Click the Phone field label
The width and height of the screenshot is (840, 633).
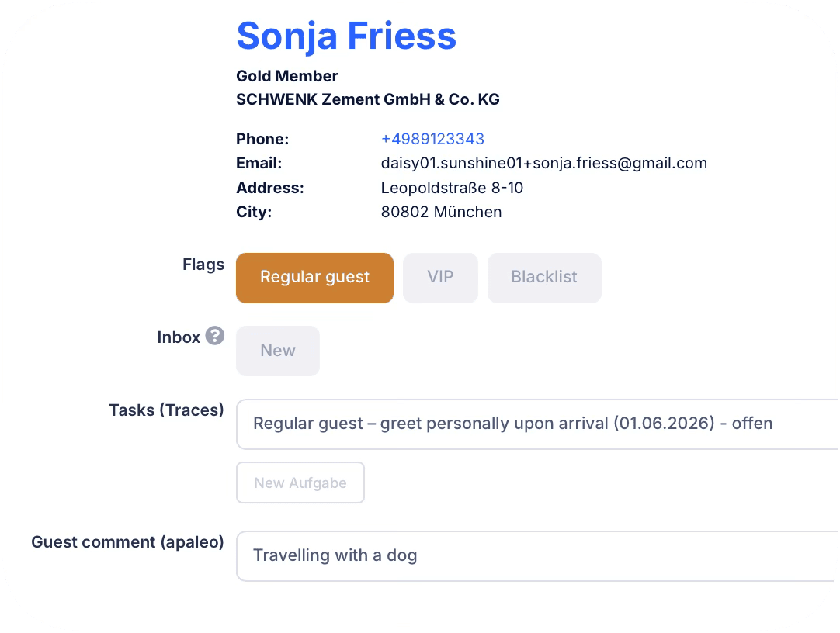click(x=262, y=139)
